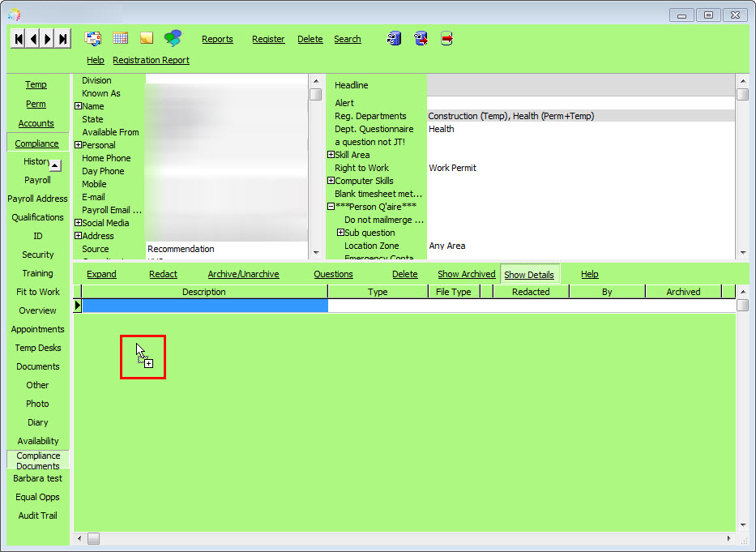The image size is (756, 552).
Task: Click the Redact link
Action: tap(163, 274)
